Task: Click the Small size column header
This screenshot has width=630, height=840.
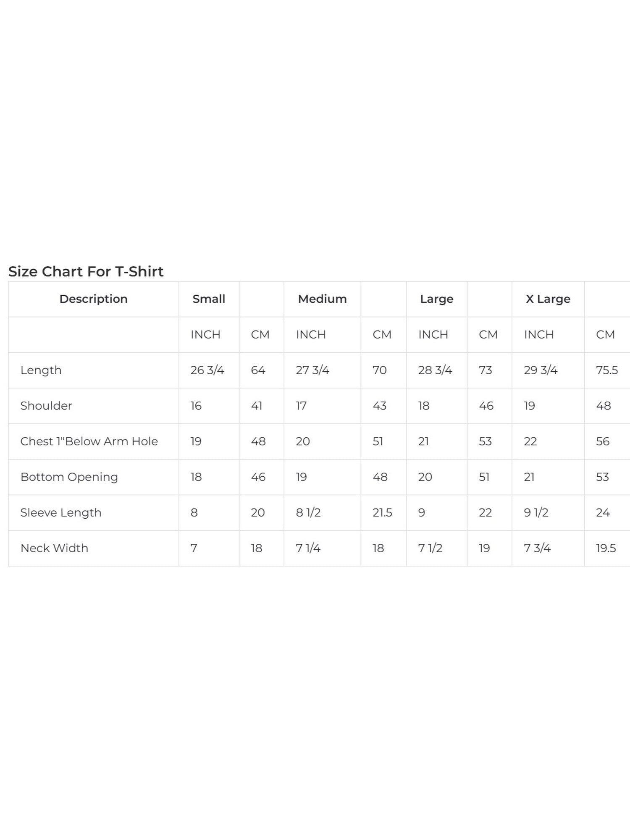Action: tap(209, 299)
